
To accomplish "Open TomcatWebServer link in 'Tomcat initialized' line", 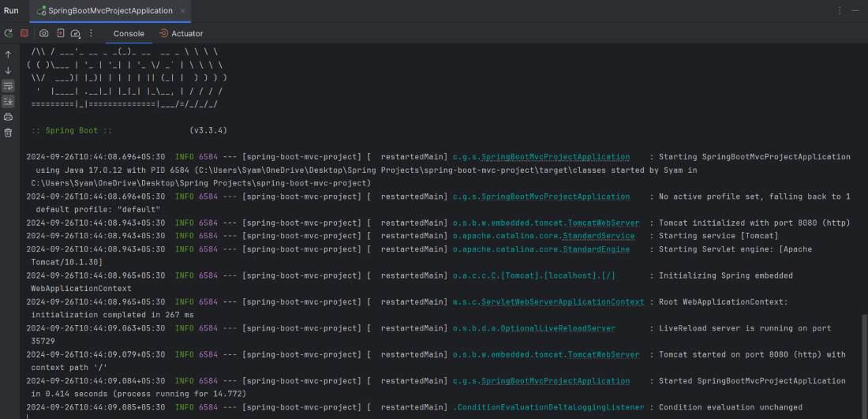I will [604, 223].
